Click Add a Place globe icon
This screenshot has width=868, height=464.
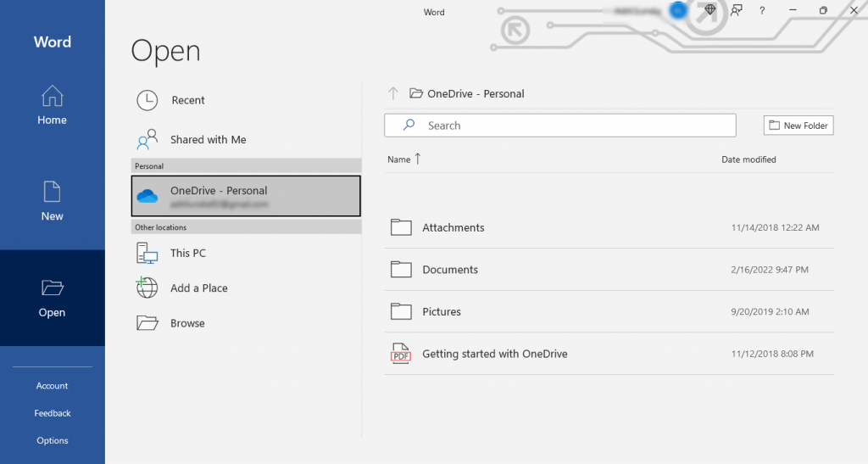(x=147, y=288)
